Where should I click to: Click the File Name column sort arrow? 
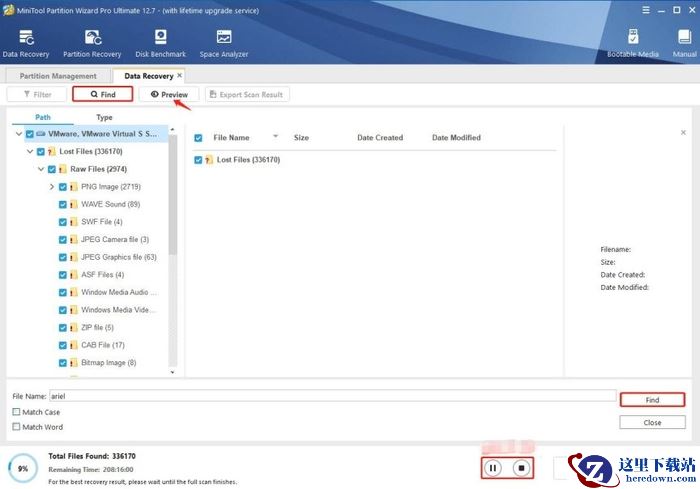tap(275, 136)
